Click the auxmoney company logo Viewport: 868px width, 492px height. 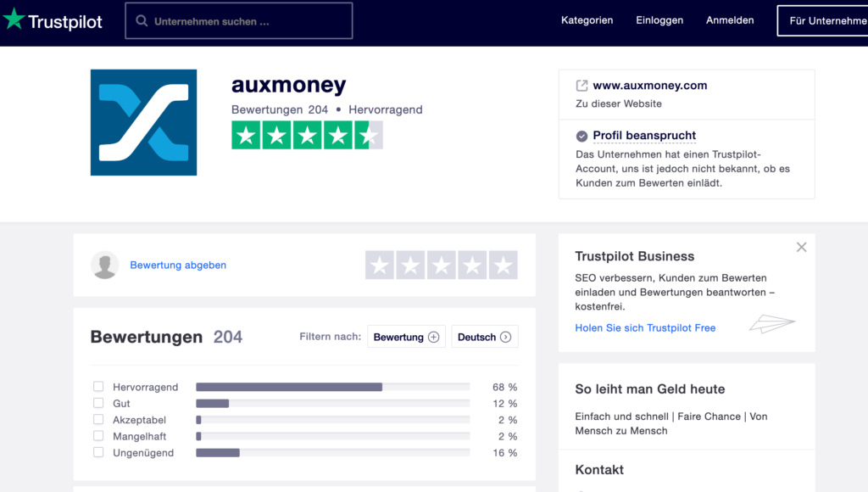point(143,122)
